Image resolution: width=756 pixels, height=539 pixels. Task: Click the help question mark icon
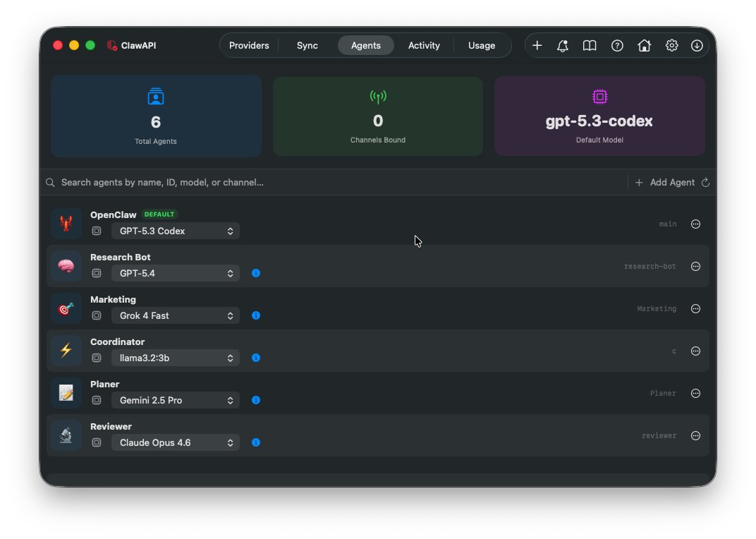(x=617, y=45)
